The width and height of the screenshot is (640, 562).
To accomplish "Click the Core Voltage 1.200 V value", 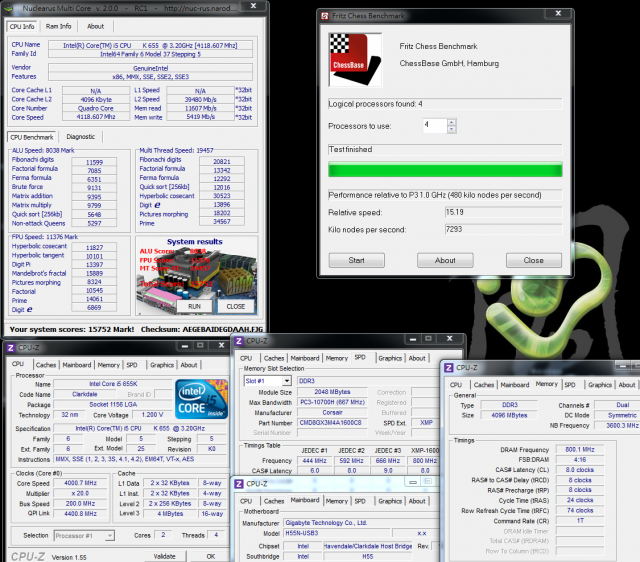I will 153,415.
